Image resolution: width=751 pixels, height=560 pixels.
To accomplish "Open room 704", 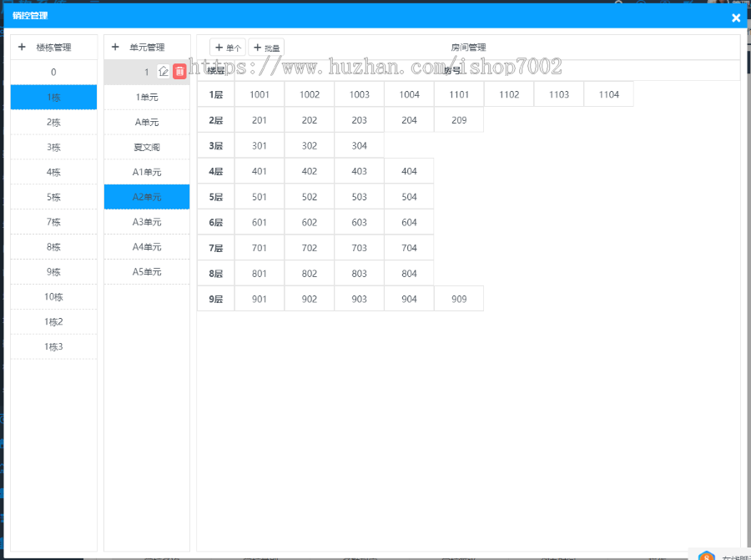I will [x=409, y=248].
